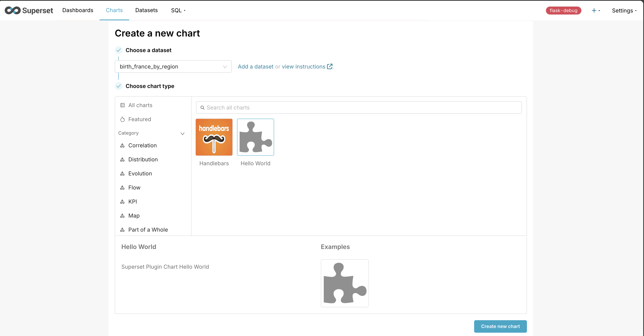Select the Handlebars chart thumbnail
The image size is (644, 336).
214,137
